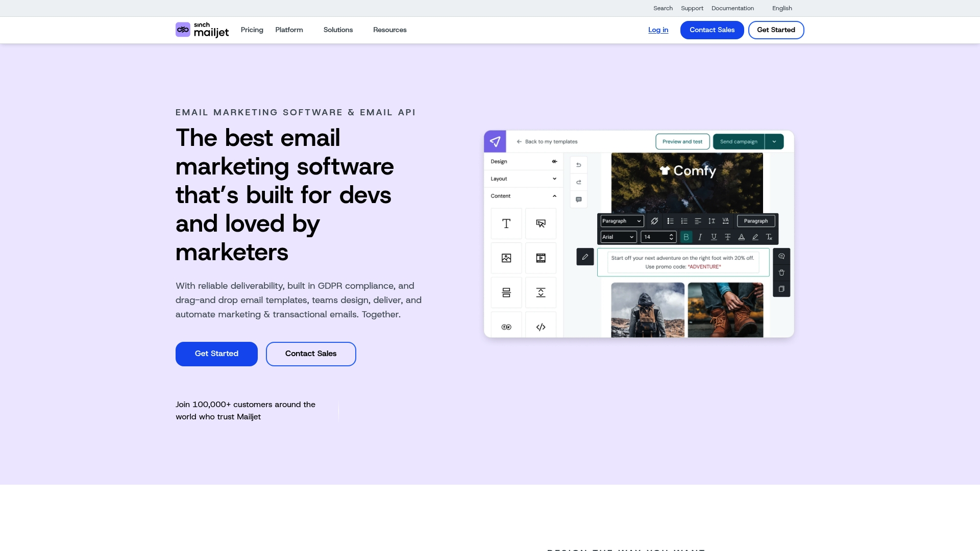Select the Text content block
The image size is (980, 551).
coord(506,223)
